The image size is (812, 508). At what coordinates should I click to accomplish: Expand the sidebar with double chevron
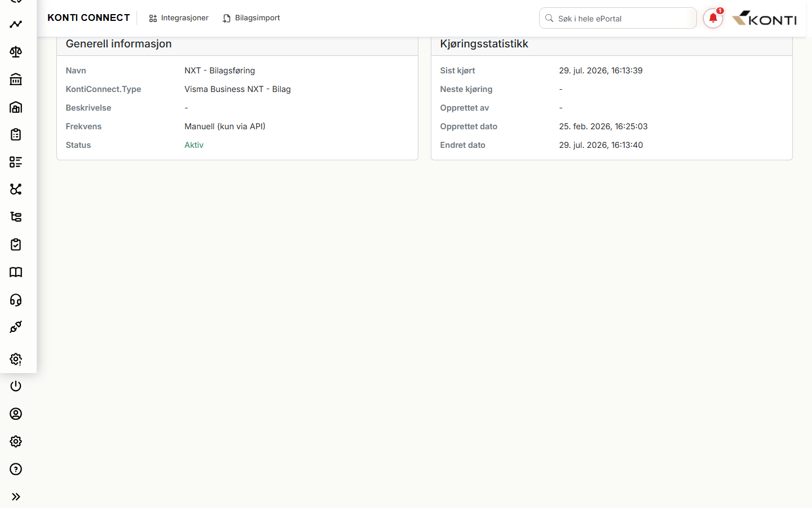[x=16, y=497]
